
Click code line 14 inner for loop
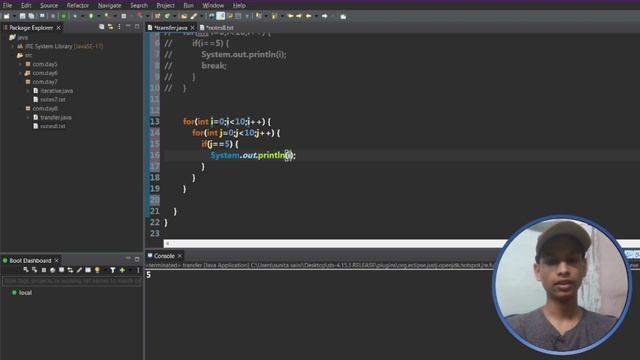[x=236, y=133]
